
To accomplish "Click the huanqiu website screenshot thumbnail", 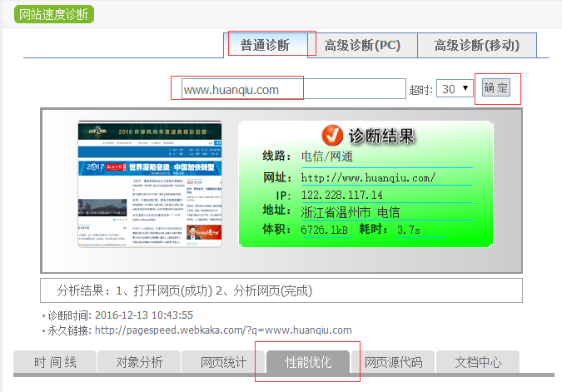I will 150,184.
